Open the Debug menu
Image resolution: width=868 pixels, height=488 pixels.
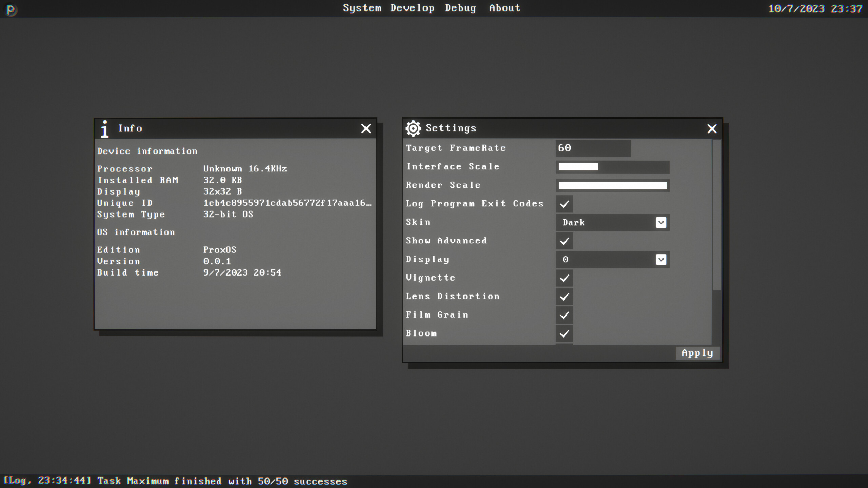point(460,8)
